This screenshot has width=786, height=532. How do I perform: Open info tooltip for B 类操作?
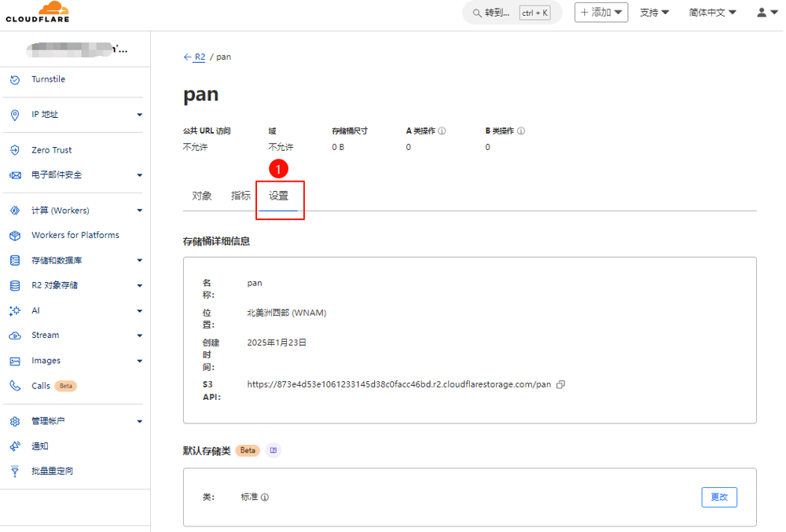coord(521,131)
